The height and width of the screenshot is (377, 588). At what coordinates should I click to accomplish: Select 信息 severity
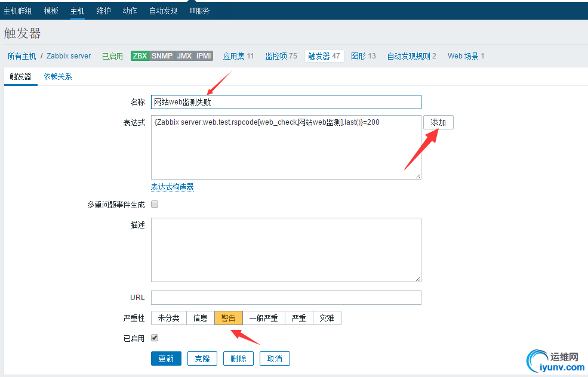200,318
